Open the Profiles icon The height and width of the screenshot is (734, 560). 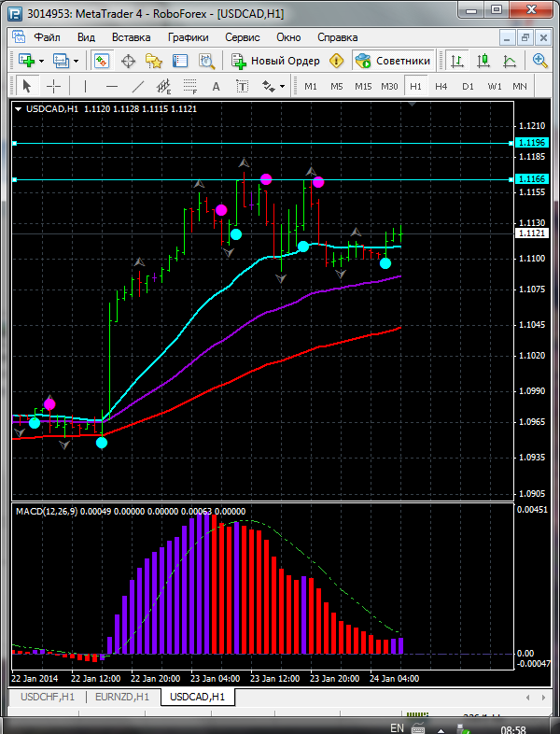point(61,61)
